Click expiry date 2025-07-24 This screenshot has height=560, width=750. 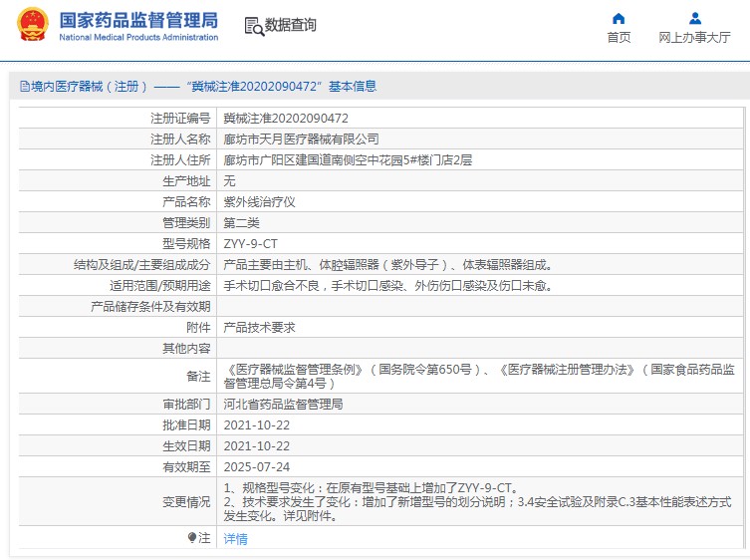257,467
